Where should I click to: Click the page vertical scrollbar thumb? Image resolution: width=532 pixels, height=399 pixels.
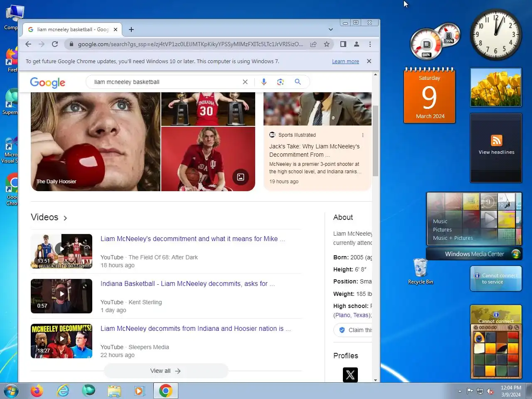[x=375, y=141]
